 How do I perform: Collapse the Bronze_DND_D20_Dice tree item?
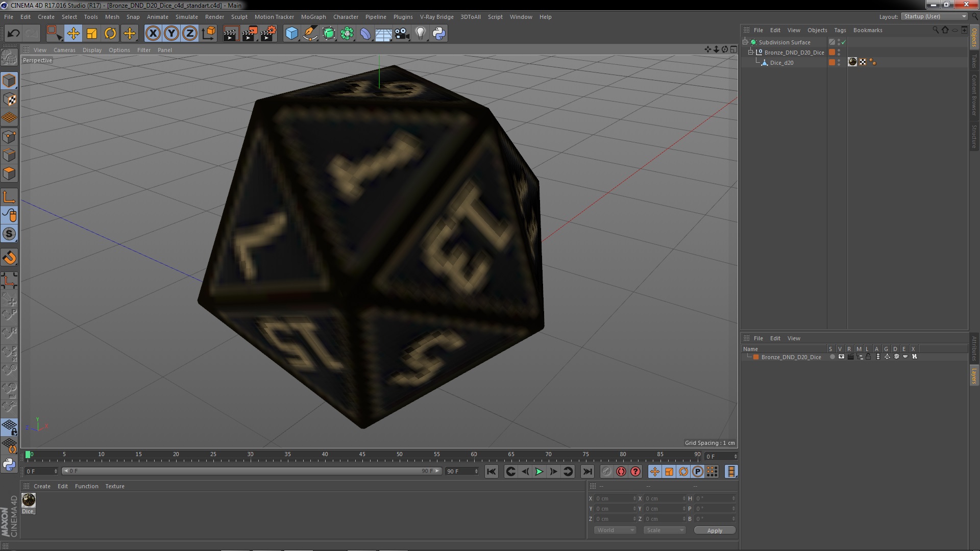[x=751, y=53]
